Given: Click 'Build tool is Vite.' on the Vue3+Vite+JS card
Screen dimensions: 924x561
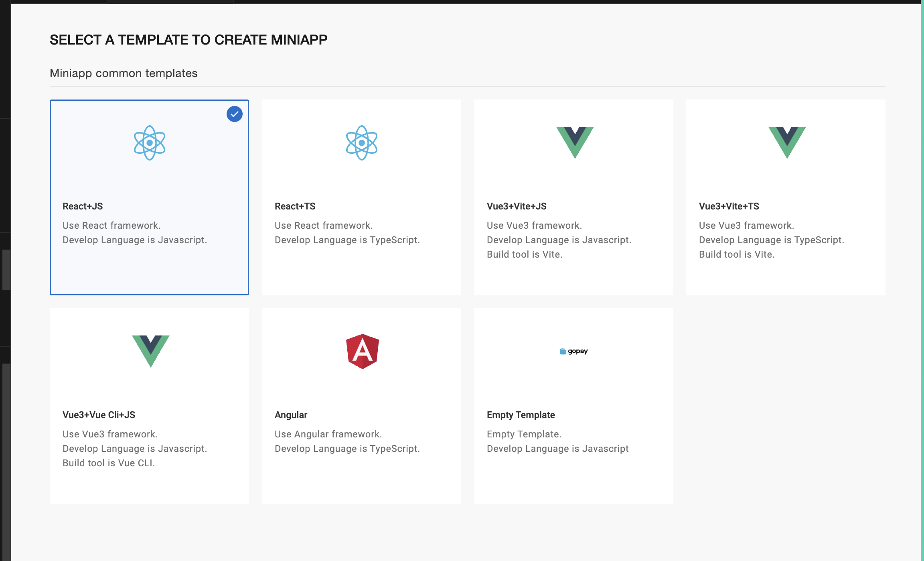Looking at the screenshot, I should [525, 254].
